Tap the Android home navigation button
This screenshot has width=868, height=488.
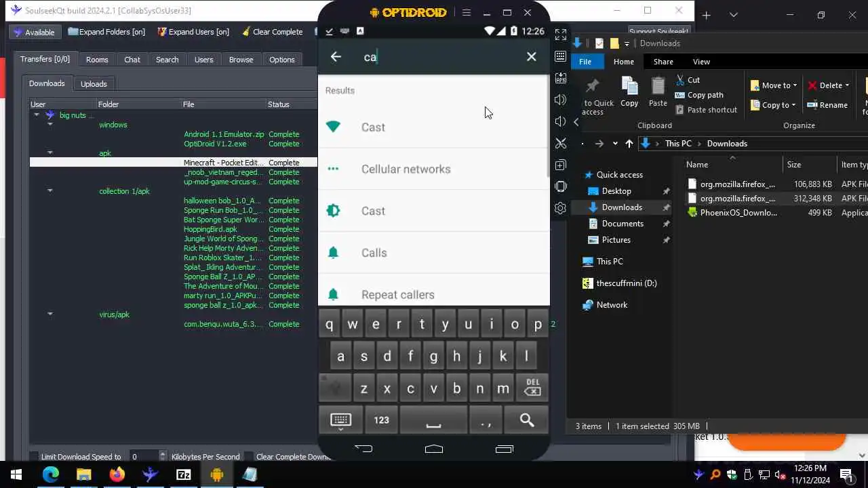(x=434, y=449)
